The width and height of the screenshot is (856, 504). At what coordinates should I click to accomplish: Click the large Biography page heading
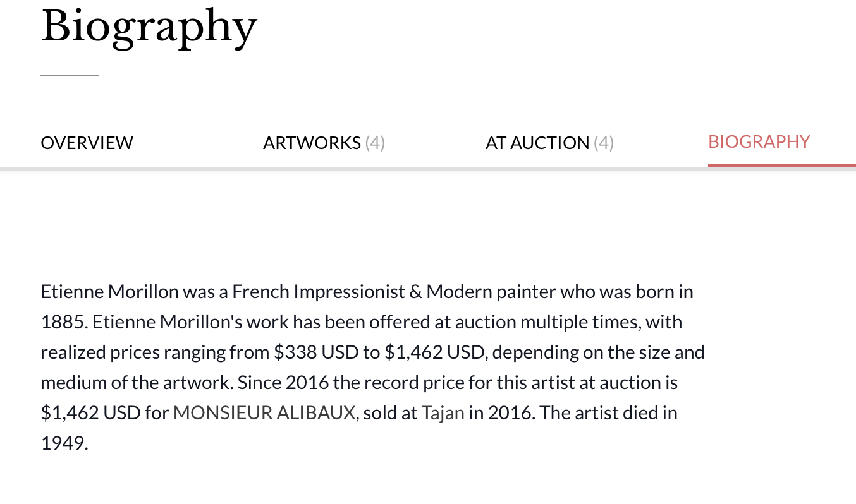coord(149,27)
